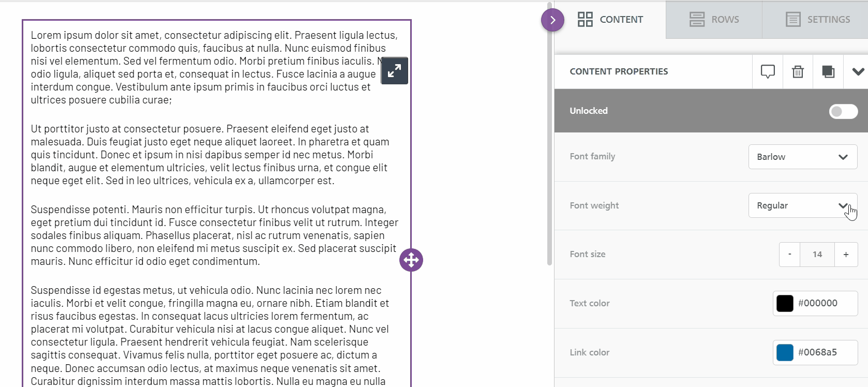This screenshot has width=868, height=387.
Task: Click the Content tab grid icon
Action: tap(585, 20)
